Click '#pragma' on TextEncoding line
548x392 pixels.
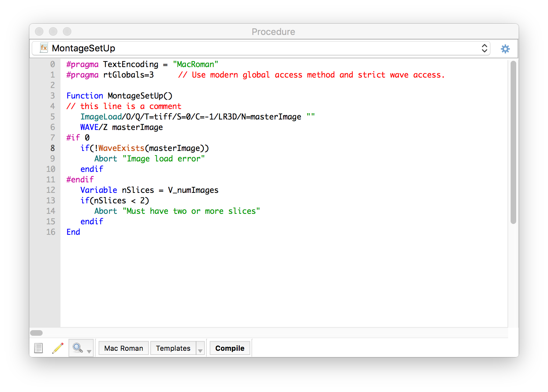tap(82, 64)
